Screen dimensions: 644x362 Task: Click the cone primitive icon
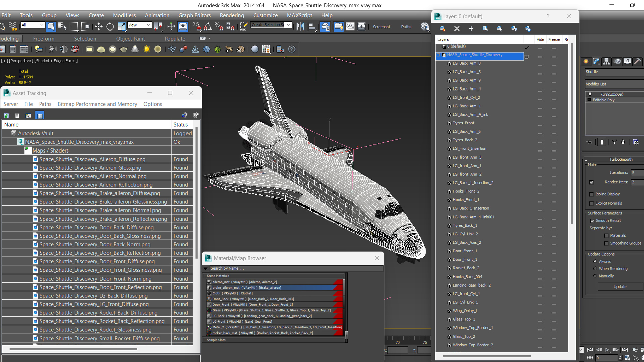click(135, 49)
